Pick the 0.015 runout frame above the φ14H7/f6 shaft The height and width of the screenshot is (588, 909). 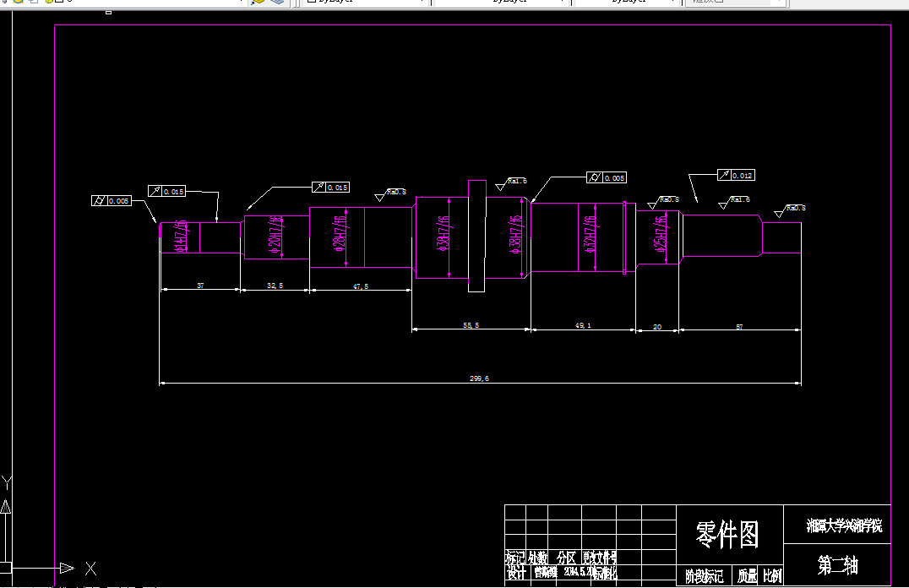click(166, 191)
